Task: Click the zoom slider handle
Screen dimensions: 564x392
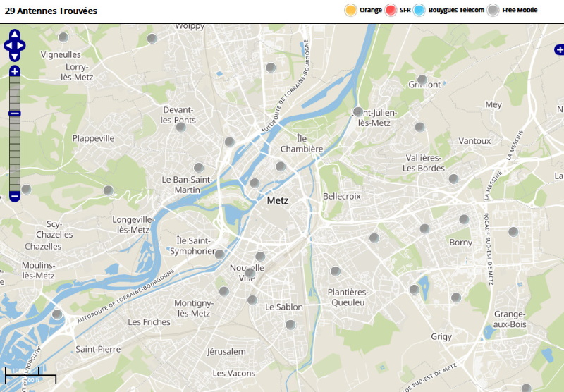Action: coord(14,114)
